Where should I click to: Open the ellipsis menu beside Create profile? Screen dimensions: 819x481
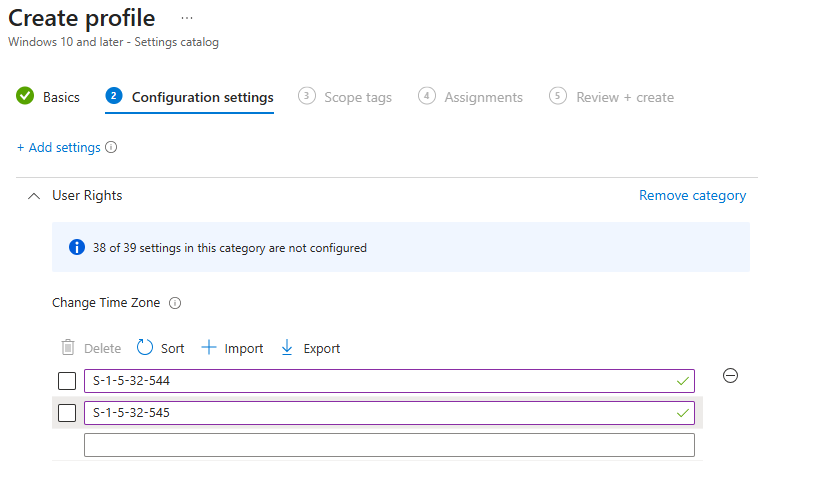pos(187,18)
